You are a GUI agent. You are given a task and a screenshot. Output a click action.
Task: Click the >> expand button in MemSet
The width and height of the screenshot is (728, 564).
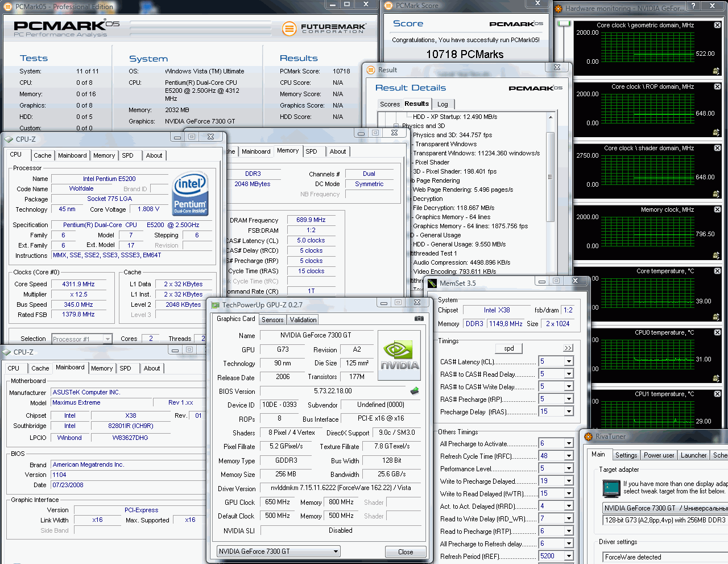568,348
